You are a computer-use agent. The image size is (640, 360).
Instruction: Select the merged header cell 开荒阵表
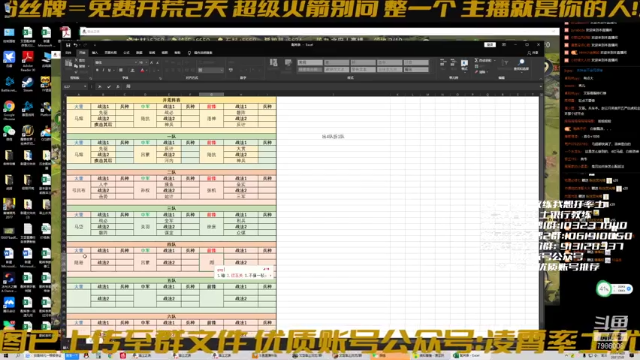171,100
